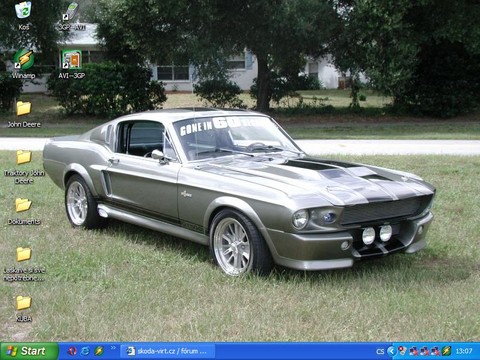Select the folder above the KUBA folder
Screen dimensions: 480x360
24,264
